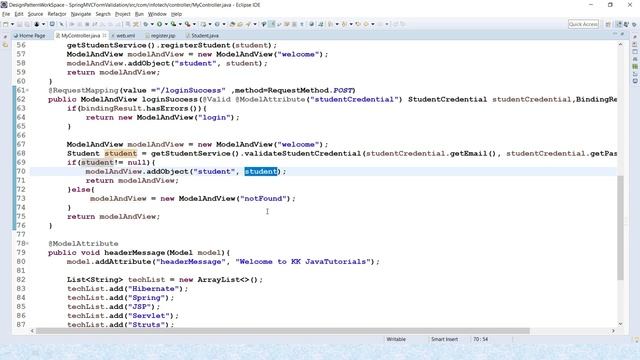Viewport: 640px width, 360px height.
Task: Click the scroll-down arrow of the editor
Action: pos(620,324)
